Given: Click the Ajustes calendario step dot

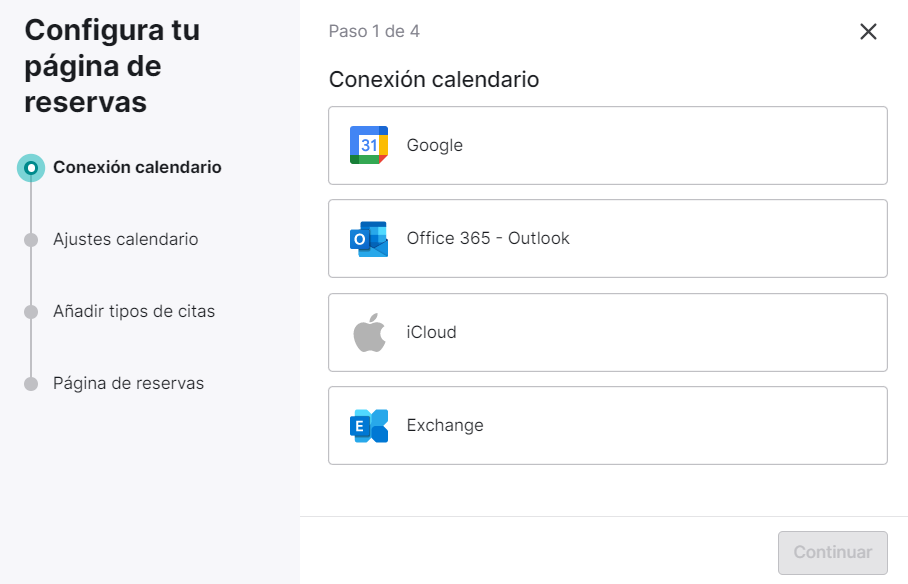Looking at the screenshot, I should click(31, 240).
